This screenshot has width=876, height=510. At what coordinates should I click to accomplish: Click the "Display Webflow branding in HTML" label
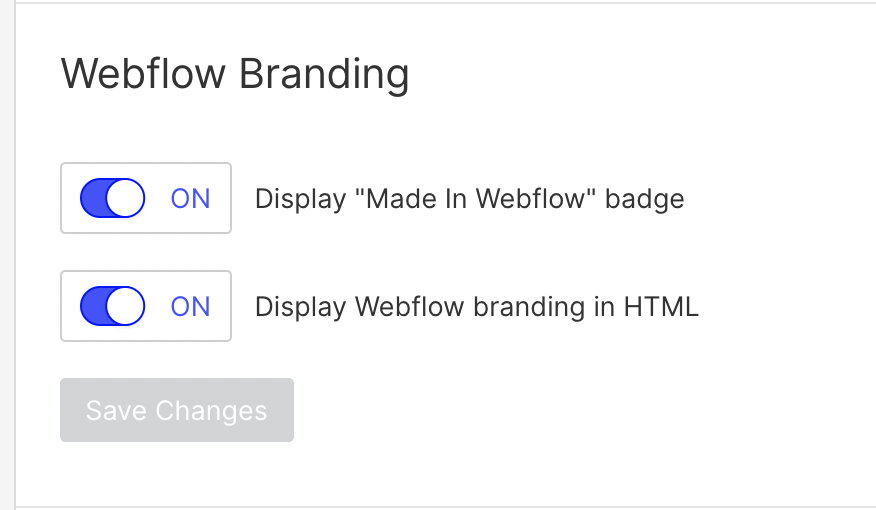tap(476, 307)
